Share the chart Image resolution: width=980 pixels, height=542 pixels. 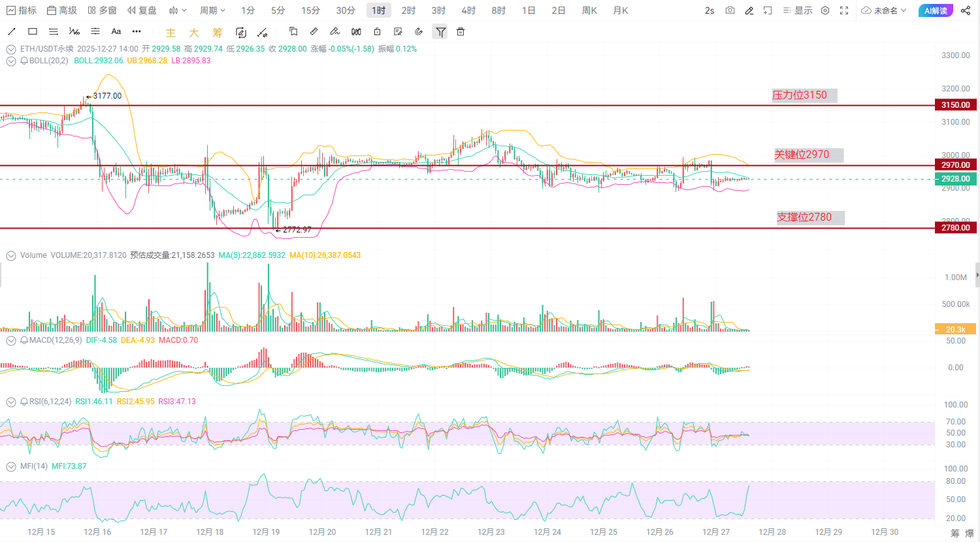[966, 10]
